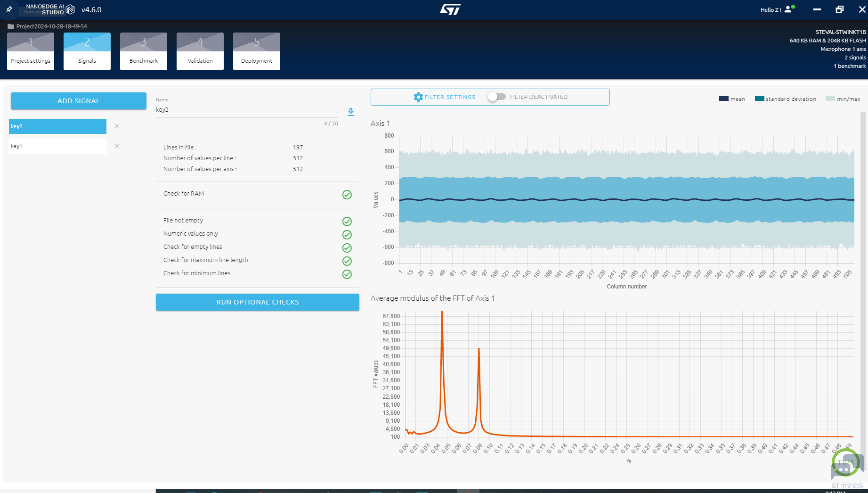Viewport: 868px width, 493px height.
Task: Select key1 in signal list
Action: coord(57,146)
